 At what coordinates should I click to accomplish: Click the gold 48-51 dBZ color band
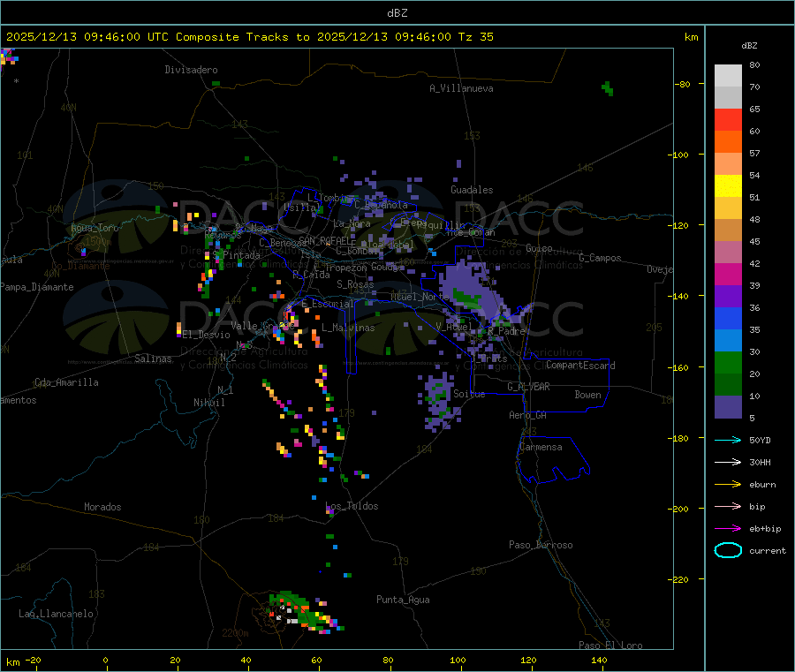(x=728, y=208)
